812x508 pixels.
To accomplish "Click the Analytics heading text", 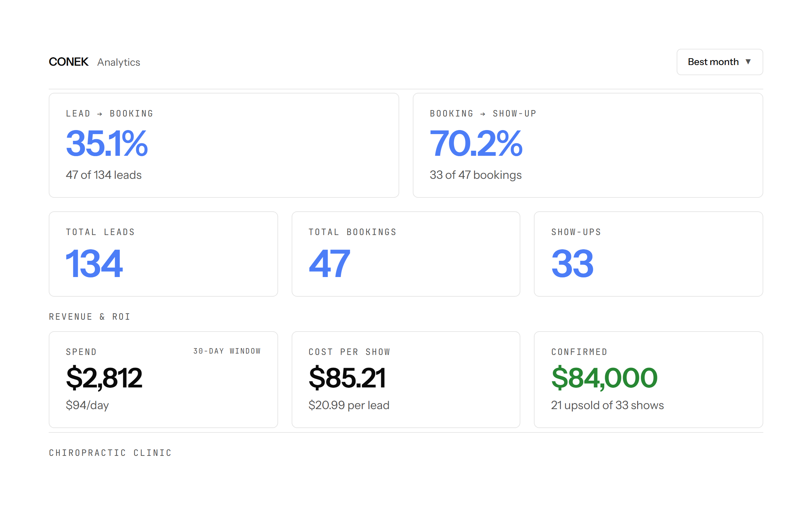I will coord(119,62).
